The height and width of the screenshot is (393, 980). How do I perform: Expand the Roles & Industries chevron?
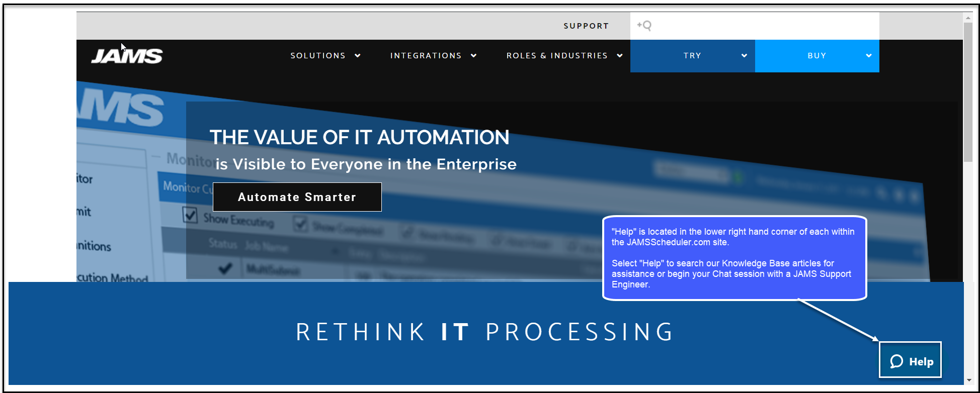(620, 56)
